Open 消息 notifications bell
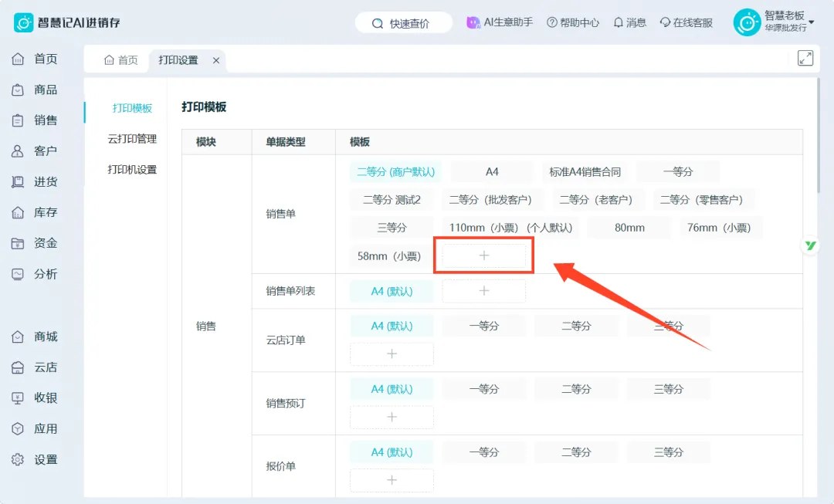834x504 pixels. tap(630, 22)
